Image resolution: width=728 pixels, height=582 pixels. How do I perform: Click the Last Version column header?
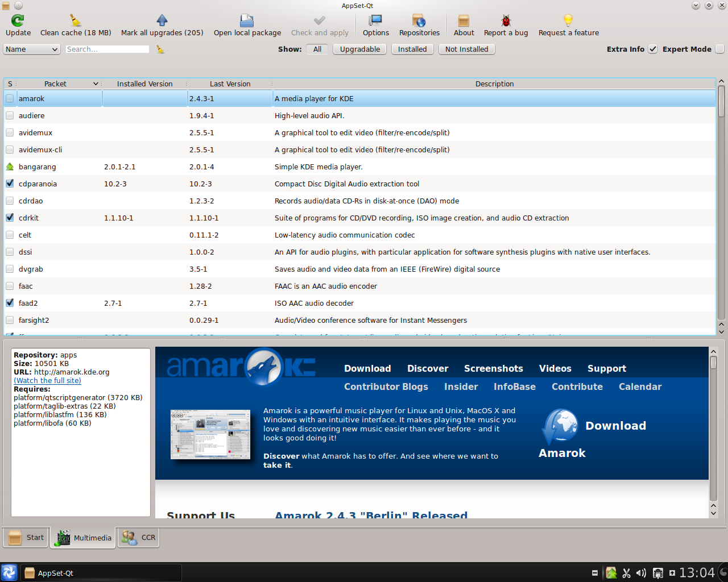point(230,84)
